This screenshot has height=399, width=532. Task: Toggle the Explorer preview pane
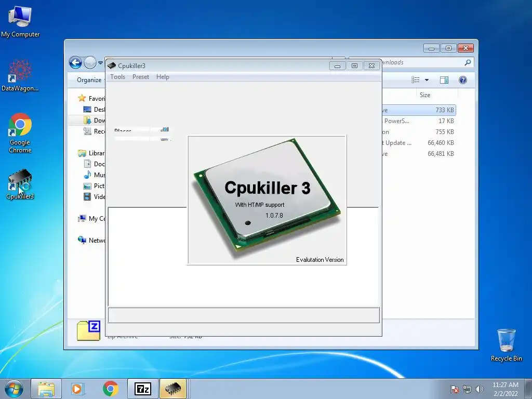point(444,80)
